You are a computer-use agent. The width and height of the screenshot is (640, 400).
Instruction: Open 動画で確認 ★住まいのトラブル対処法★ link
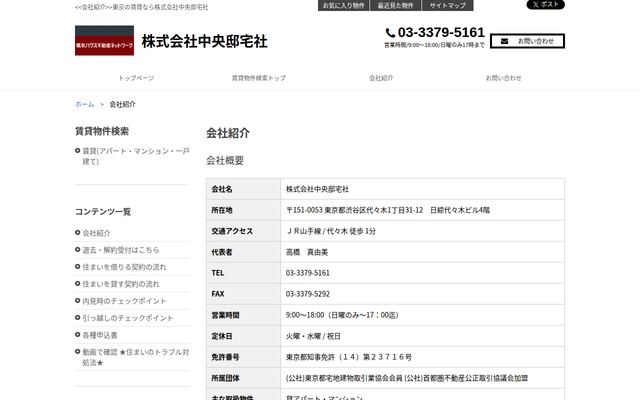click(136, 357)
